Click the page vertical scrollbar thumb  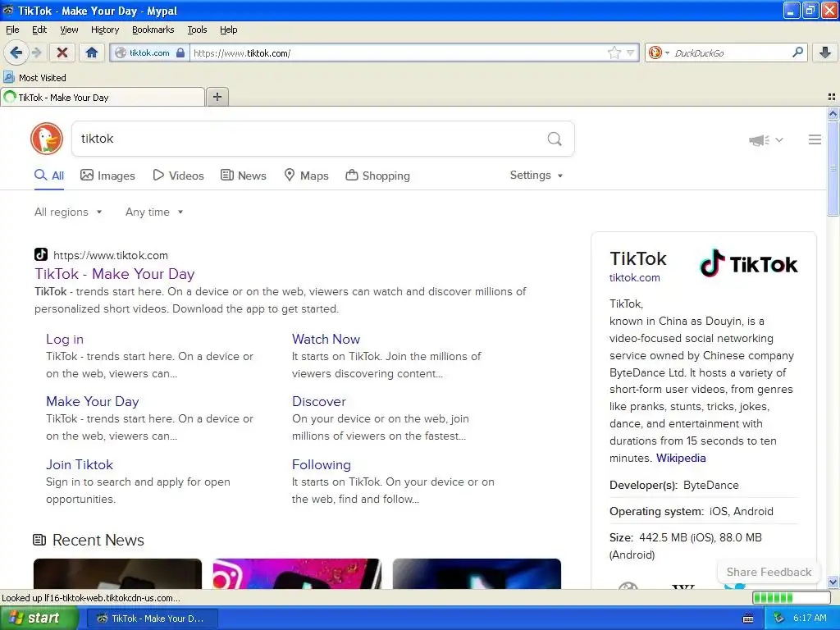click(x=833, y=168)
